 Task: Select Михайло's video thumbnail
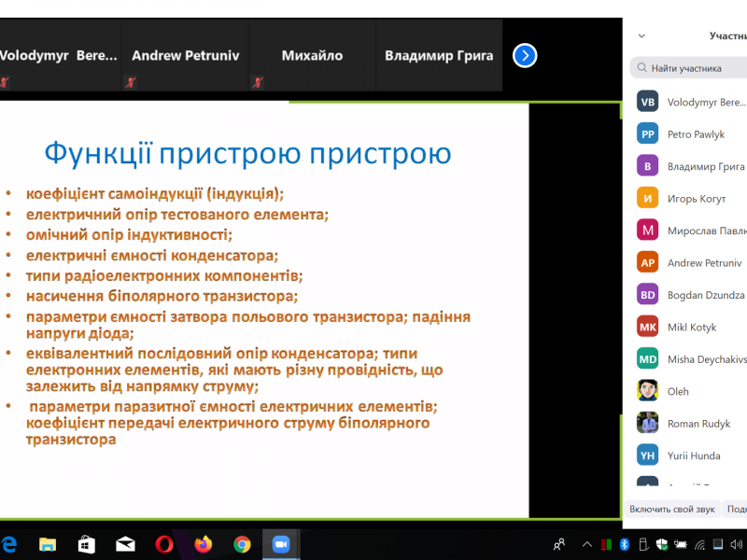coord(312,56)
